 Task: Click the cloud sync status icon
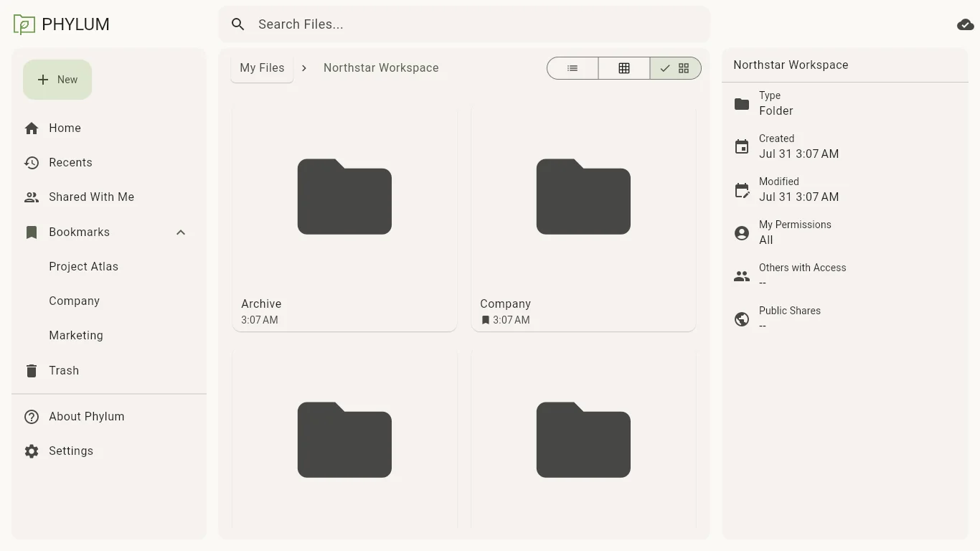coord(965,24)
